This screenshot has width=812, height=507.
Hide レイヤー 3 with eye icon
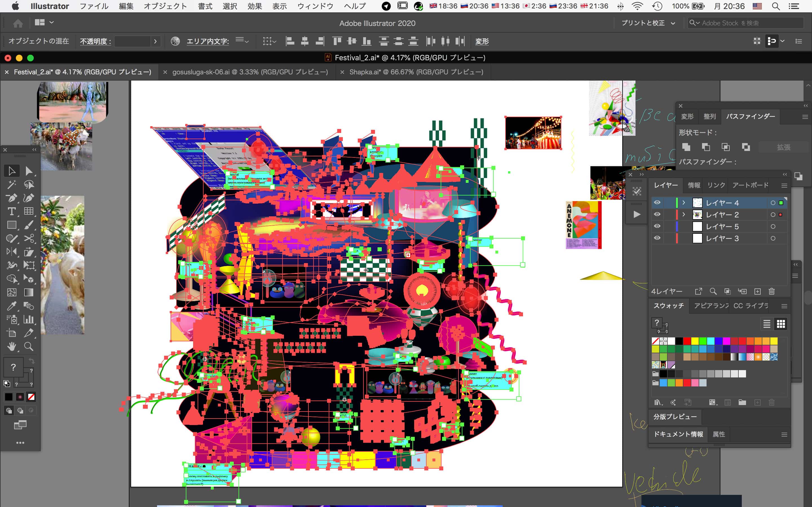(657, 238)
